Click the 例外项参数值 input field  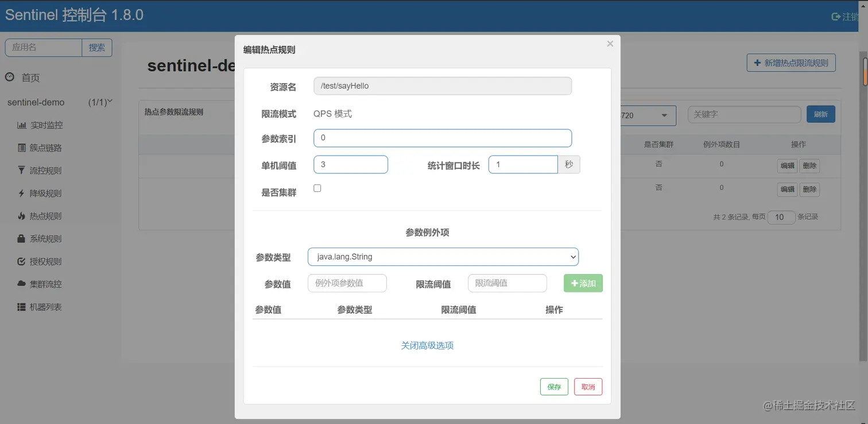(x=347, y=283)
